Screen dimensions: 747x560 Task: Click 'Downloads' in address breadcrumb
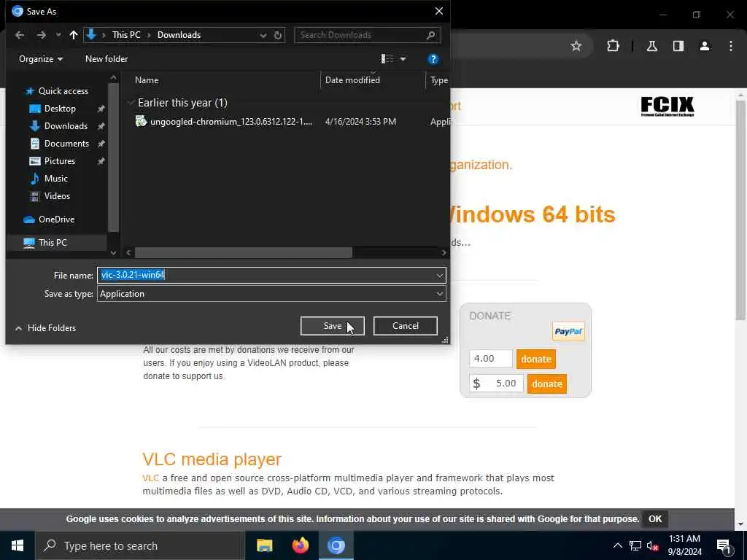(179, 35)
